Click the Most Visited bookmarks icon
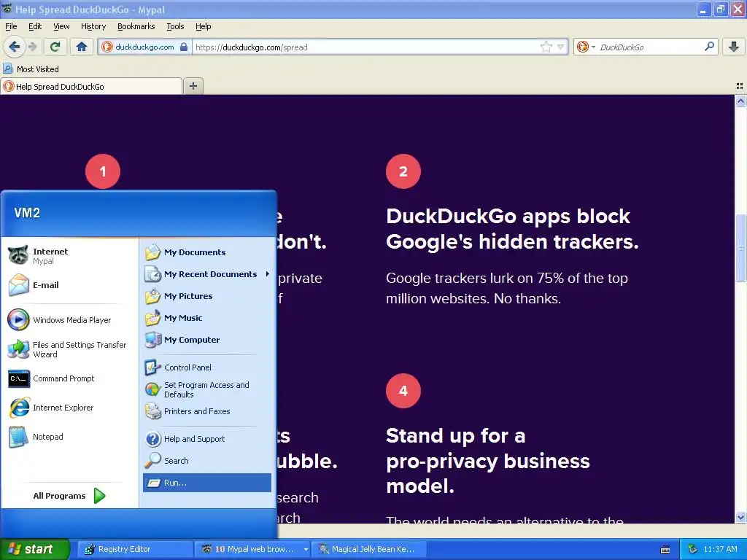Image resolution: width=747 pixels, height=560 pixels. click(x=7, y=69)
